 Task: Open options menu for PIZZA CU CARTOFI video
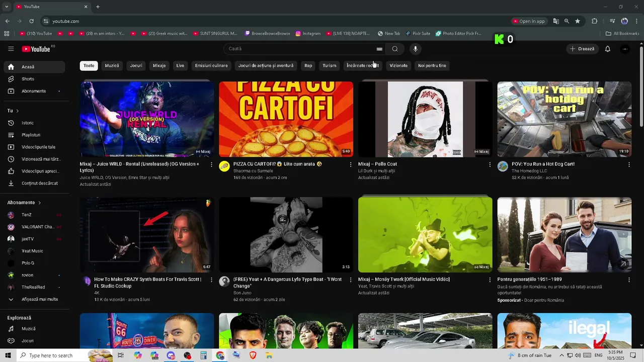(x=351, y=164)
